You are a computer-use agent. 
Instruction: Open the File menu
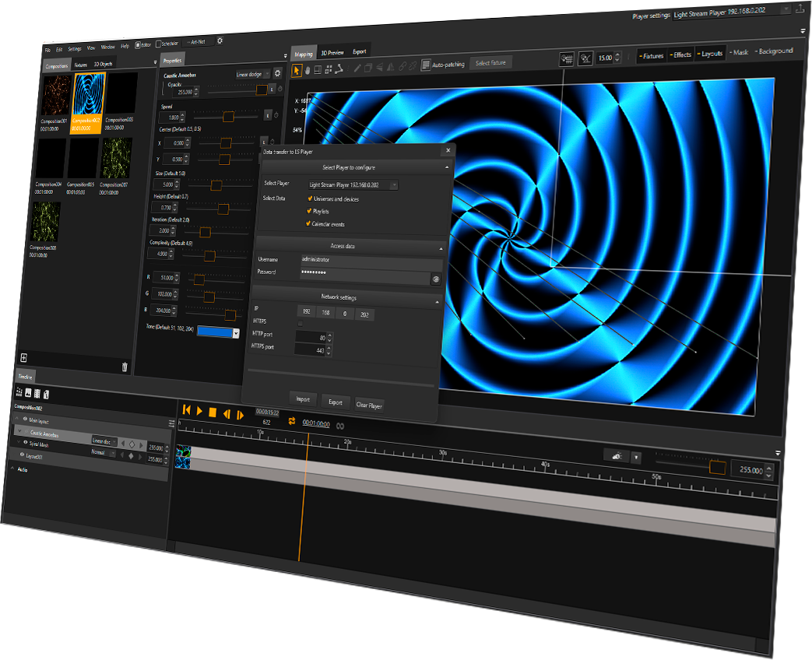(x=47, y=51)
